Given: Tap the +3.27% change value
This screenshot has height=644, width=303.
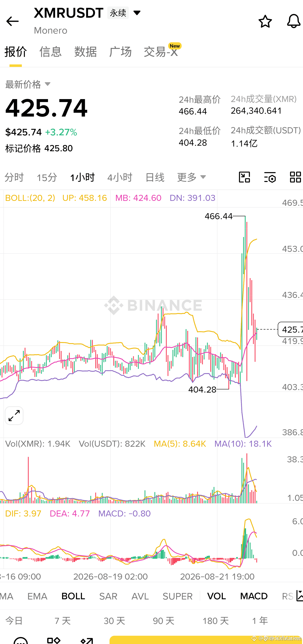Looking at the screenshot, I should pyautogui.click(x=61, y=132).
